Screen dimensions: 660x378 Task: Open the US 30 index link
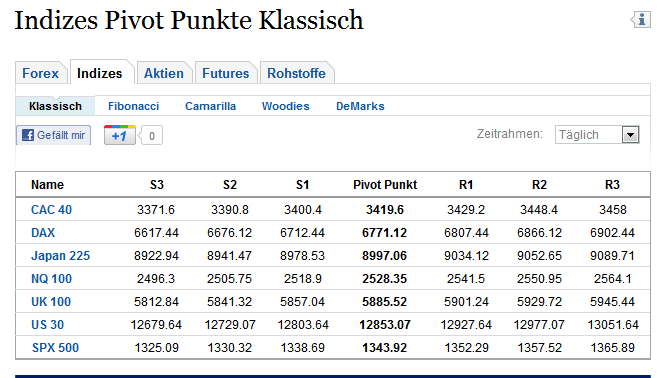(48, 325)
